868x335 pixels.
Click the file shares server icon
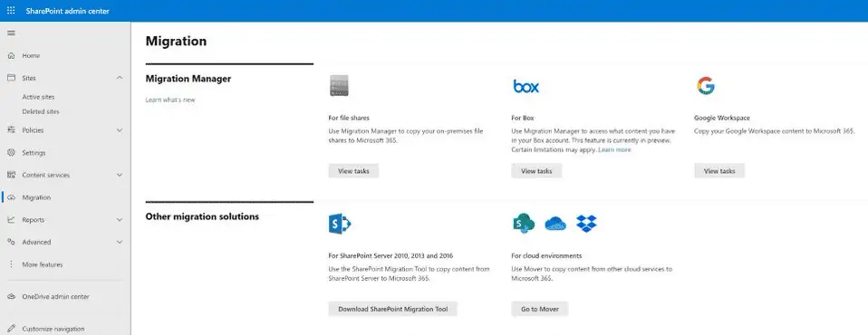[339, 85]
